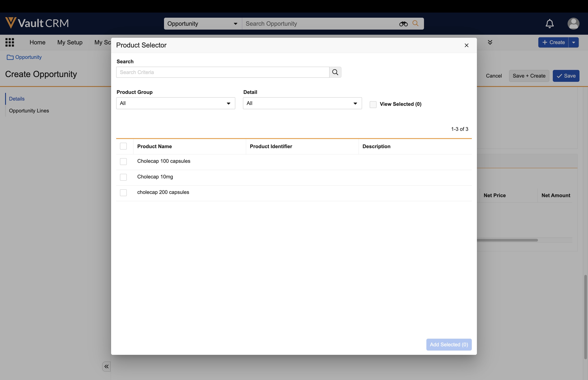The image size is (588, 380).
Task: Collapse sidebar with double-chevron icon
Action: 106,366
